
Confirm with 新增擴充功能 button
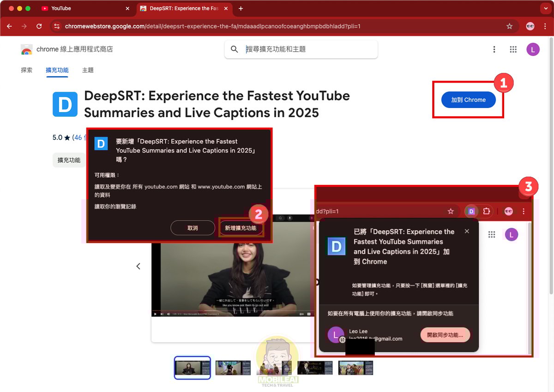click(x=241, y=228)
